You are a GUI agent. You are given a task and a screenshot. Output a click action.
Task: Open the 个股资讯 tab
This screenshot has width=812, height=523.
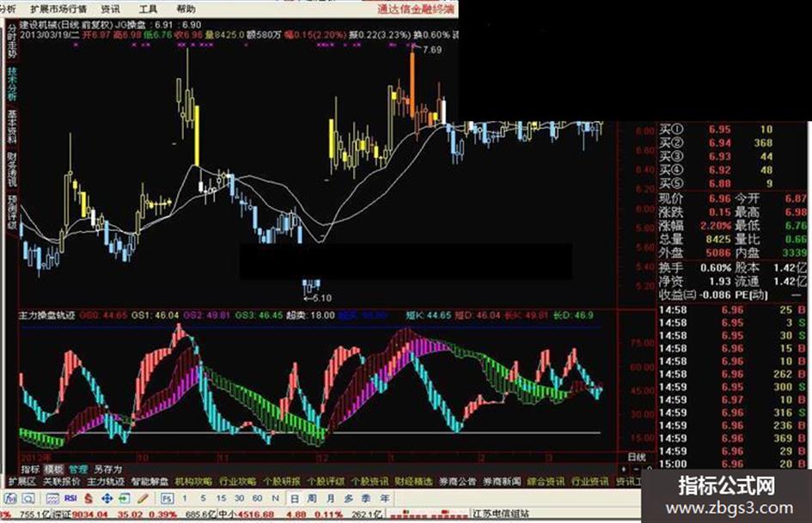(369, 482)
